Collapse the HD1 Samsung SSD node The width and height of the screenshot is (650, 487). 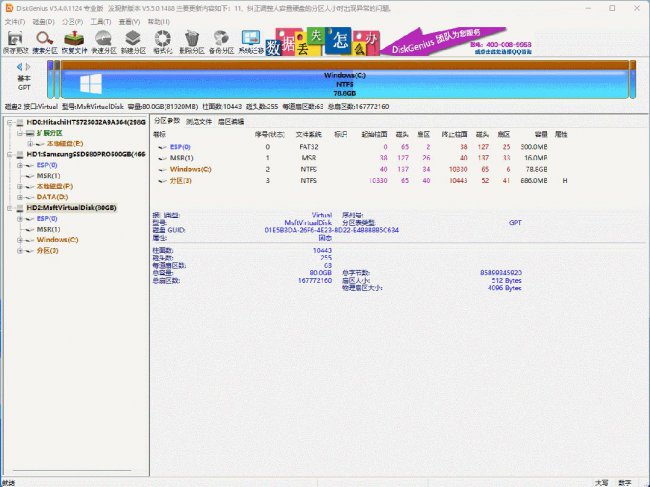pos(9,154)
